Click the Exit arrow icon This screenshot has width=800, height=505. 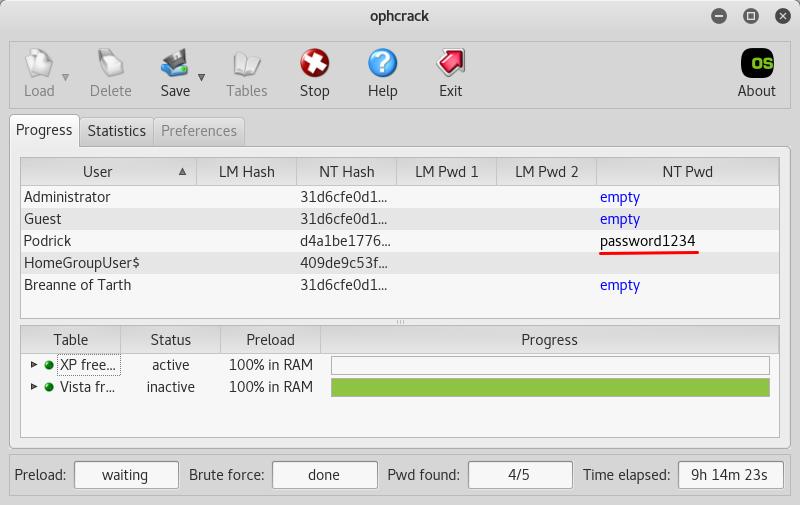[451, 63]
